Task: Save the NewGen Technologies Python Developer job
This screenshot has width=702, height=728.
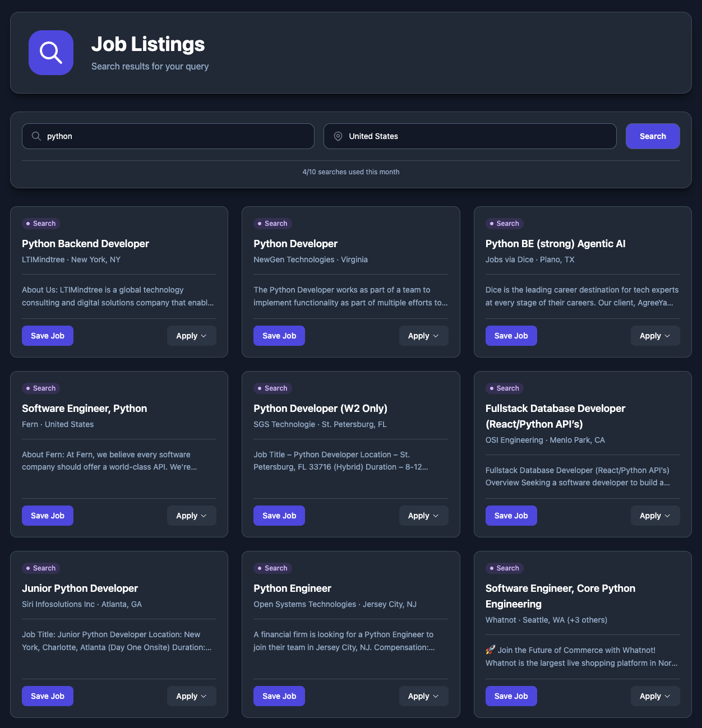Action: pos(279,335)
